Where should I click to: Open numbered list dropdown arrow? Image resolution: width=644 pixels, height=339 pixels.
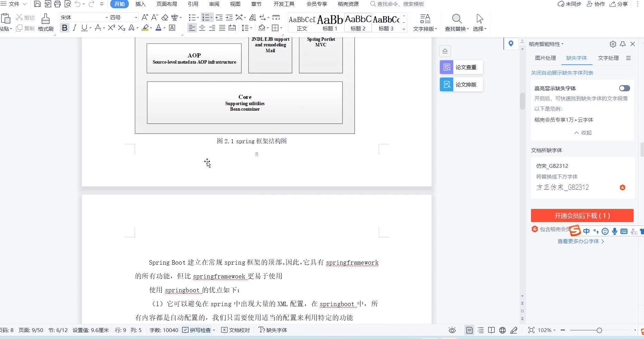(x=211, y=18)
